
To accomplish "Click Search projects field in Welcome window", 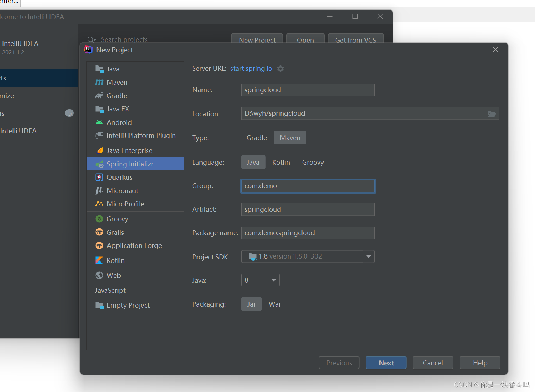I will 124,39.
